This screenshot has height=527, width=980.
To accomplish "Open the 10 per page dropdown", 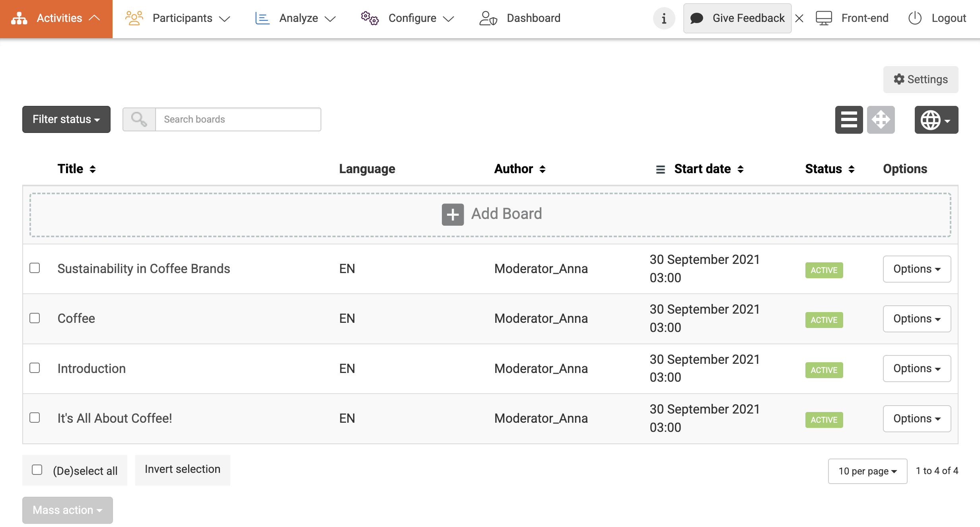I will click(867, 471).
